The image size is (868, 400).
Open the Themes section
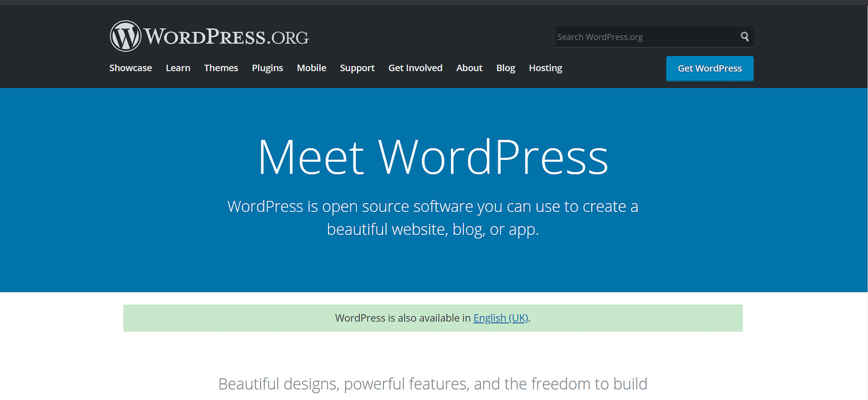(x=221, y=68)
